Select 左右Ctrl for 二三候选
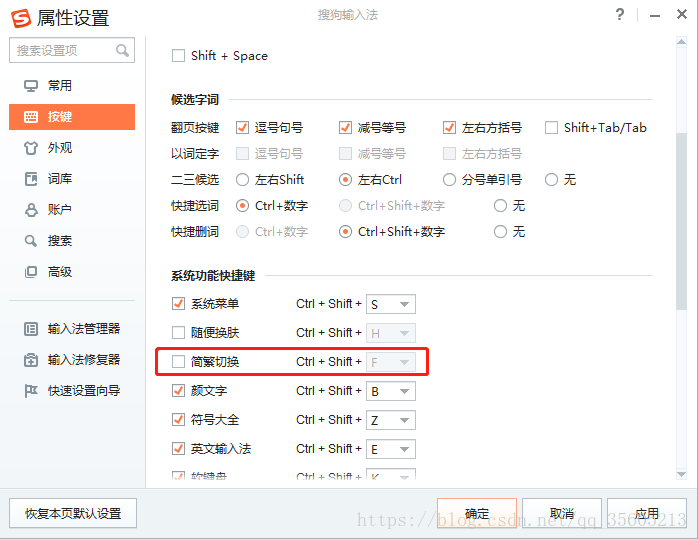 point(345,180)
